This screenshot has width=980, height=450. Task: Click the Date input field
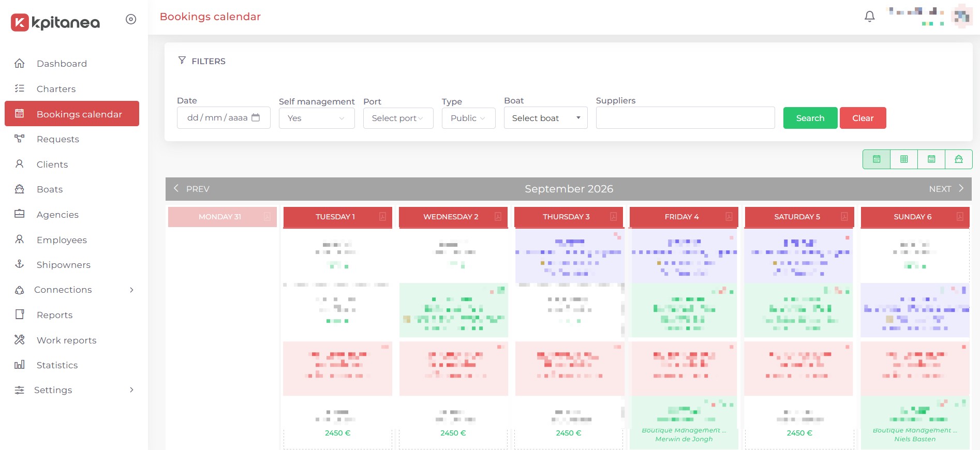(224, 118)
